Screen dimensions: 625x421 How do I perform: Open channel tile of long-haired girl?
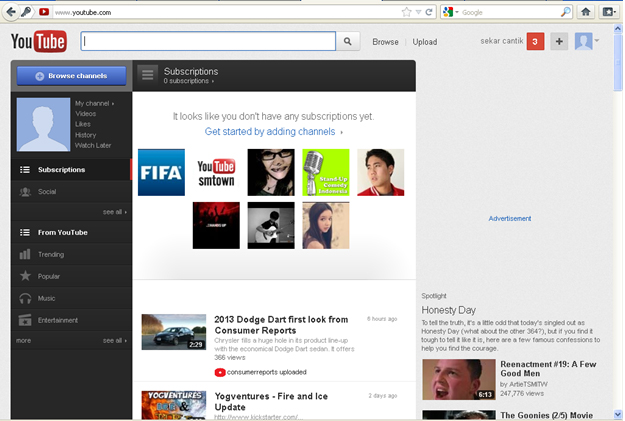[326, 225]
